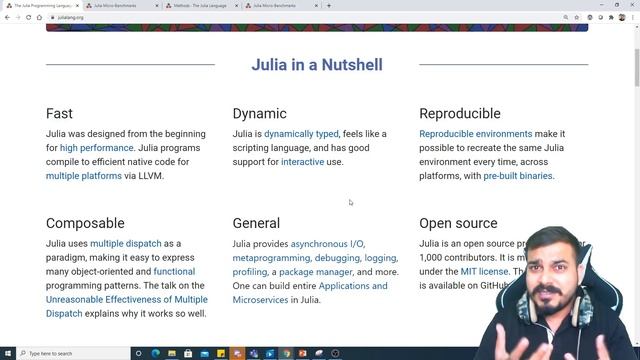The width and height of the screenshot is (640, 360).
Task: Close the Methods · The Julia Language tab
Action: [x=236, y=6]
